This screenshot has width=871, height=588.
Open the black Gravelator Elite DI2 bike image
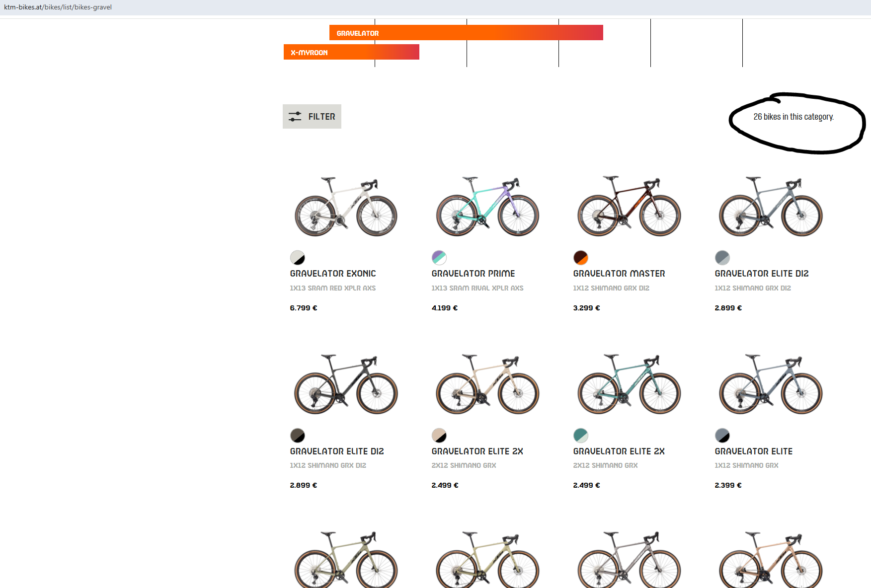coord(346,384)
